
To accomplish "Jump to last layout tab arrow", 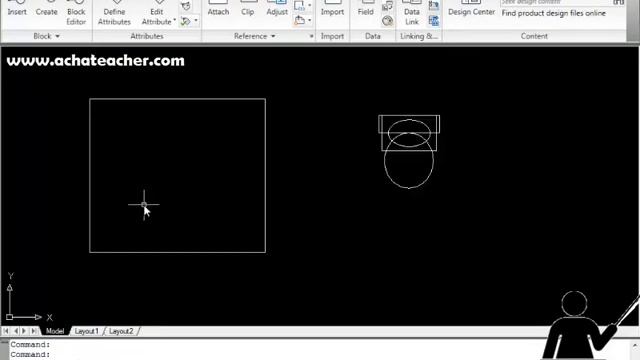I will point(34,331).
